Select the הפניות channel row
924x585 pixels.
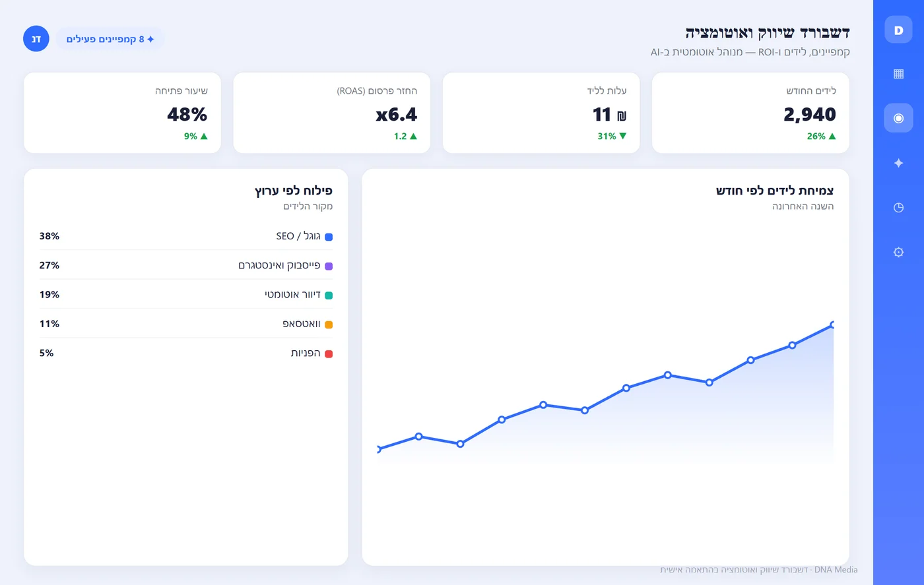point(186,353)
